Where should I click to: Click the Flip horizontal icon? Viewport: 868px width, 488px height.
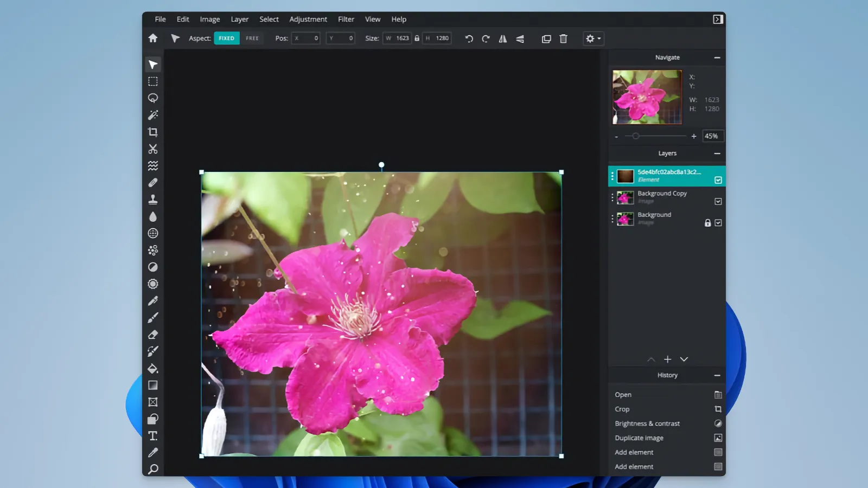click(x=503, y=38)
